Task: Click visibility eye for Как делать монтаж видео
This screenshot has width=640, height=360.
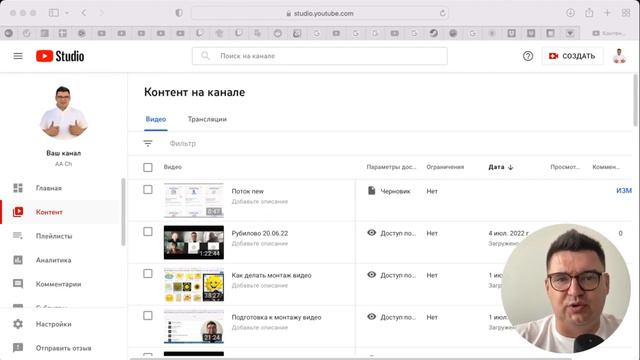Action: coord(371,275)
